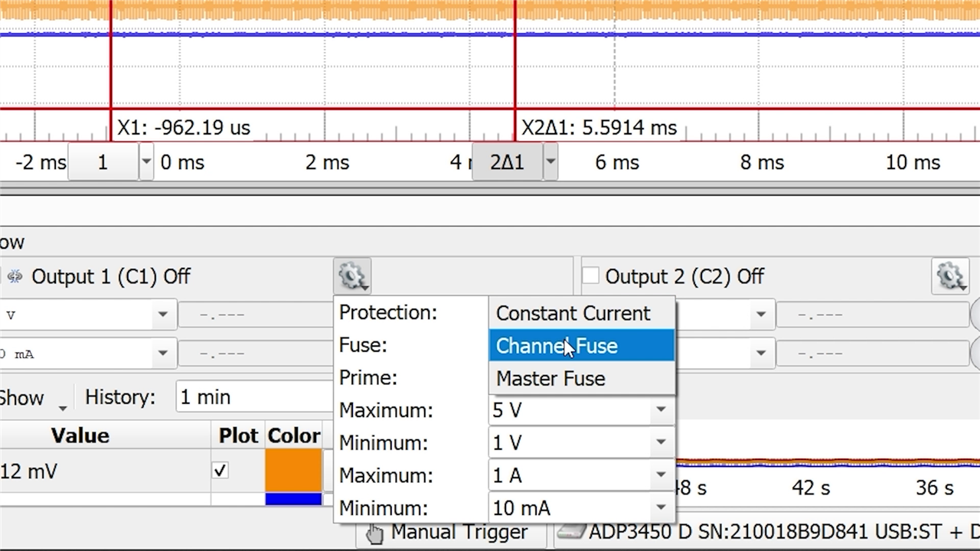
Task: Expand cursor 2Δ1 dropdown arrow
Action: click(550, 162)
